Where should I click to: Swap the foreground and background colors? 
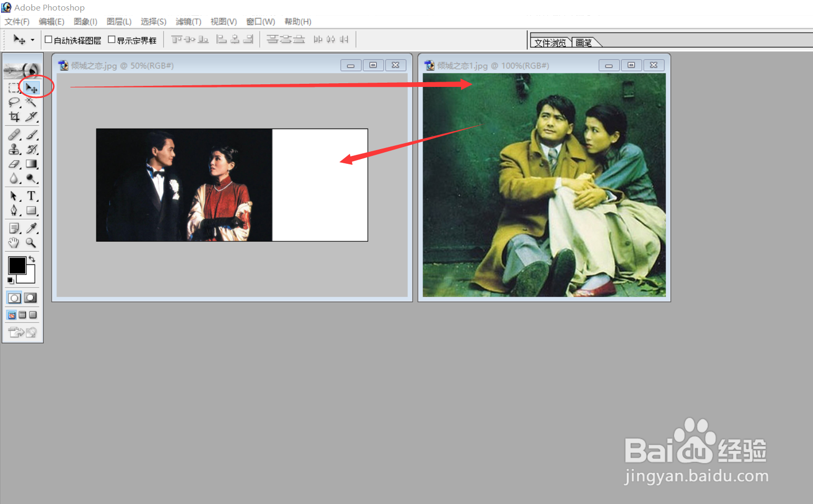pos(32,259)
